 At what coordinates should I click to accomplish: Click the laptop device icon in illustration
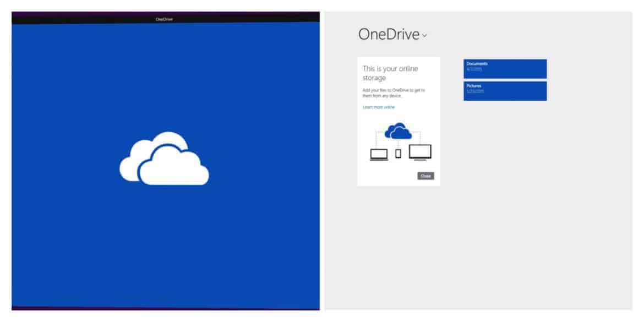point(379,155)
